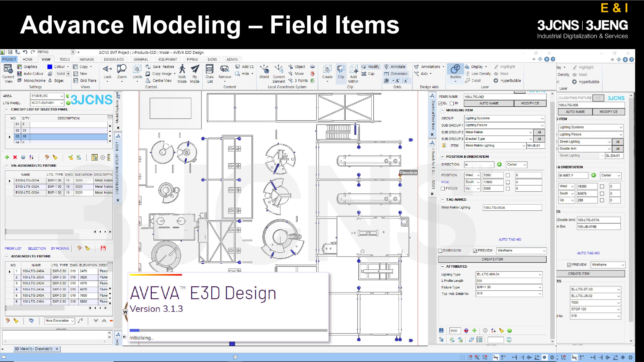Enable the FOCUS checkbox

(443, 188)
